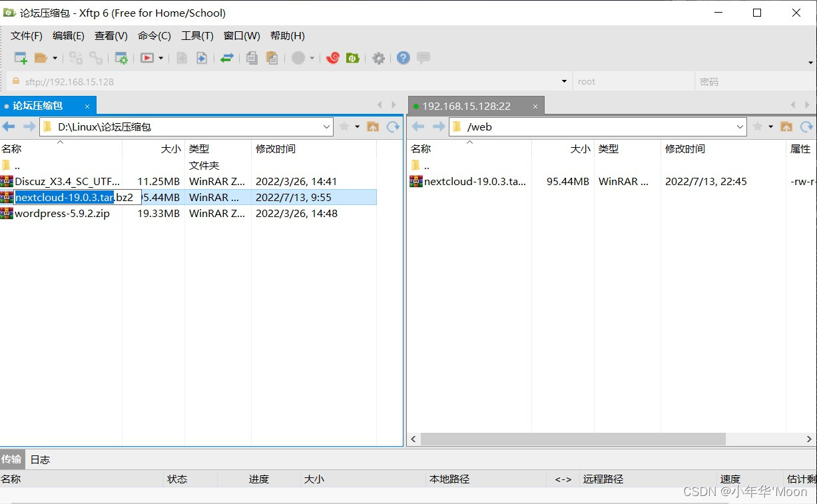Click the synchronize green-blue arrows icon
The height and width of the screenshot is (504, 817).
tap(226, 58)
